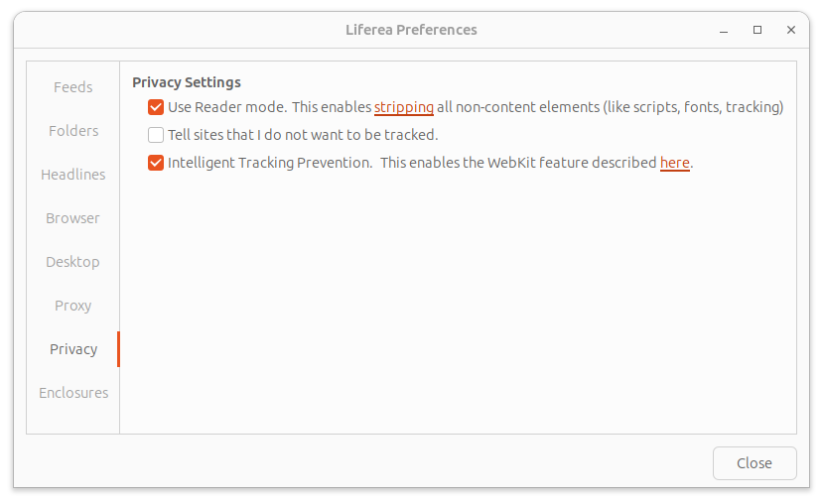This screenshot has width=823, height=504.
Task: Click the Liferea Preferences title bar text
Action: tap(411, 30)
